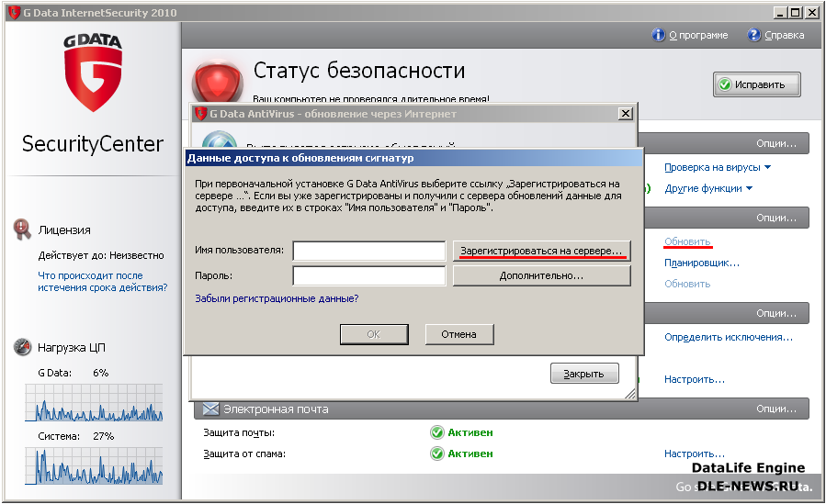Click the OK button in dialog
This screenshot has width=826, height=504.
point(374,334)
